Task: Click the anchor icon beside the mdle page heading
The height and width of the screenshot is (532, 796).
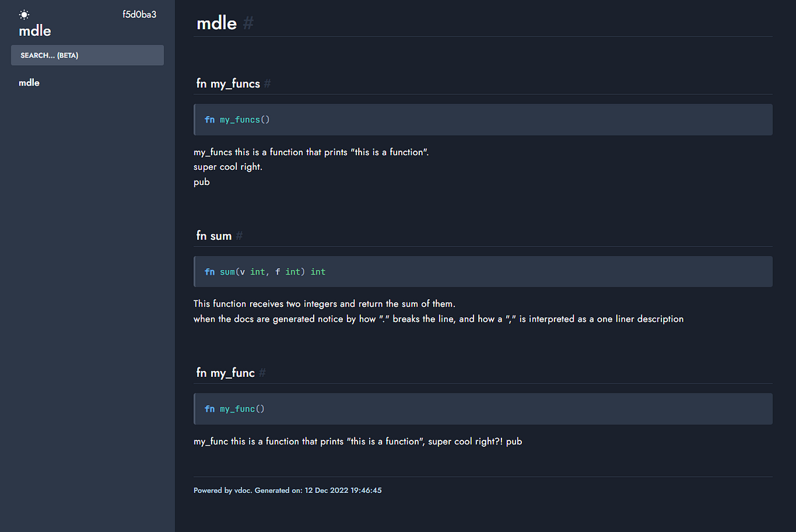Action: [249, 23]
